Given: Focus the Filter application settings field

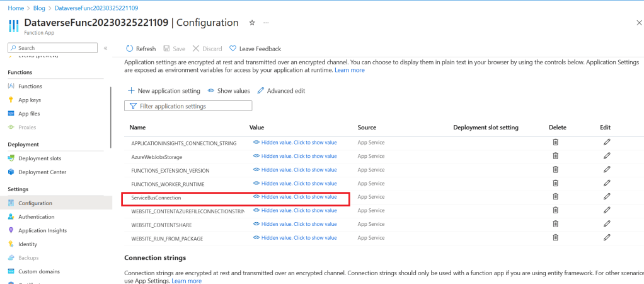Looking at the screenshot, I should (x=188, y=106).
